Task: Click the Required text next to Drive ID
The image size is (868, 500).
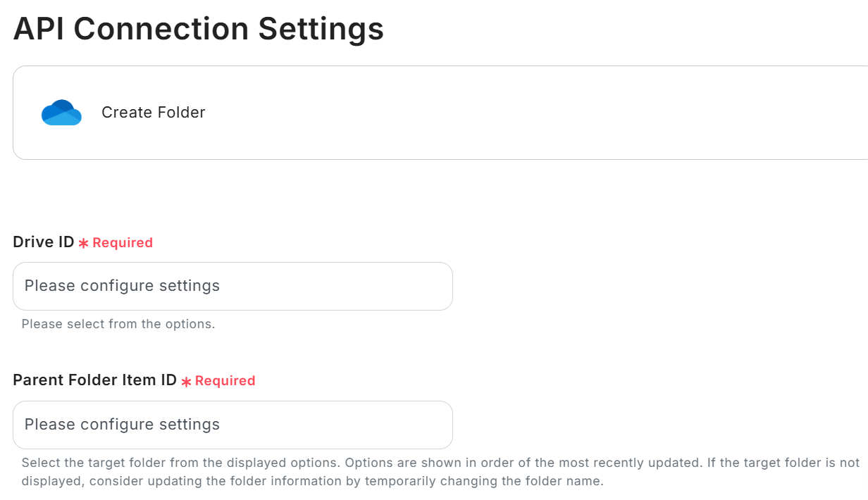Action: [x=123, y=243]
